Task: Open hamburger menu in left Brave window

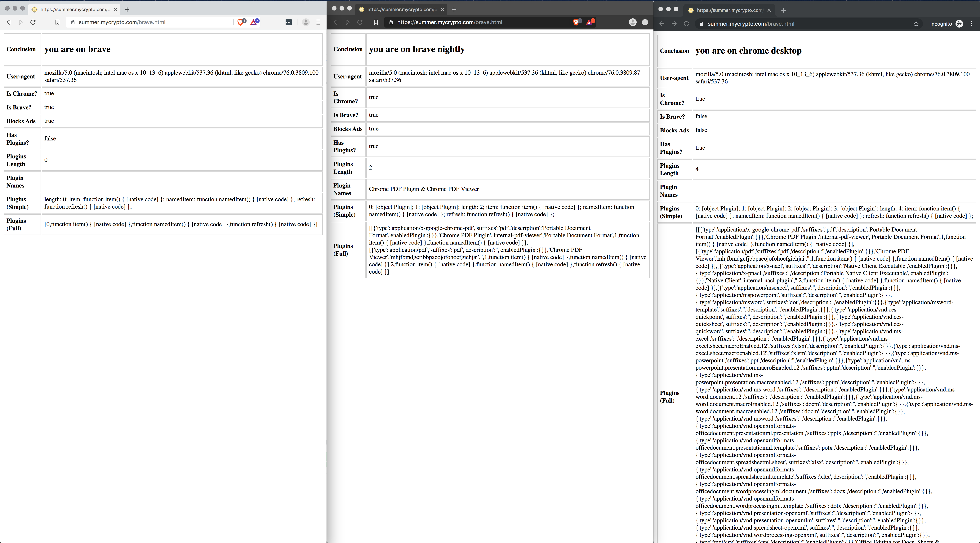Action: coord(318,22)
